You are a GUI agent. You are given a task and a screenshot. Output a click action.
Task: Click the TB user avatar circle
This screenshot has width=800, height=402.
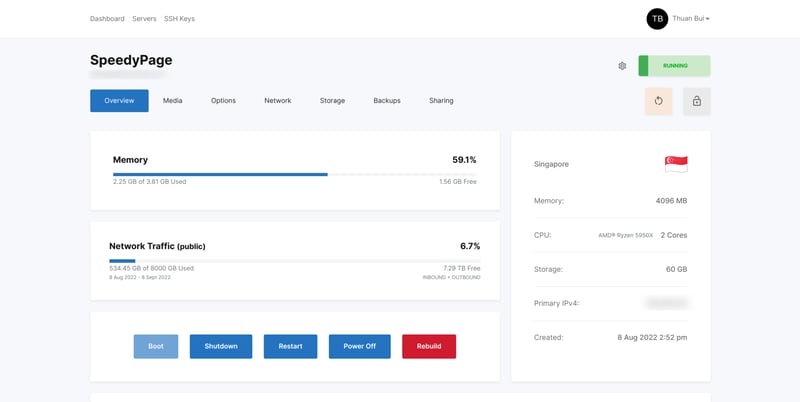coord(657,18)
